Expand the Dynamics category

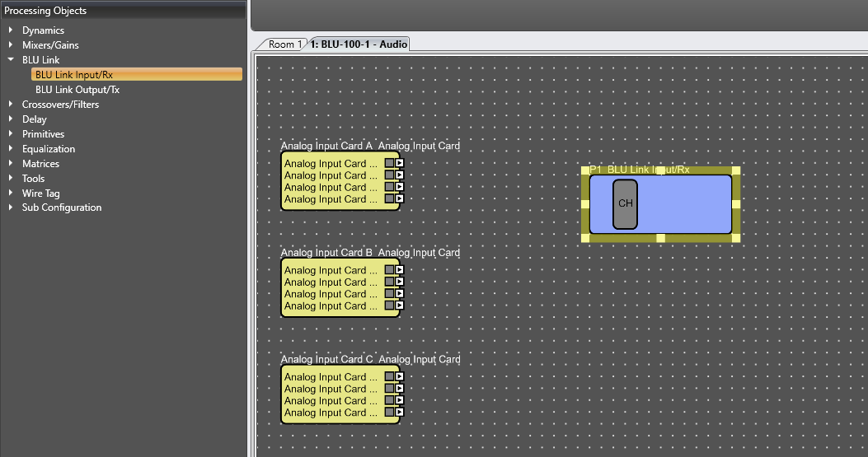tap(11, 30)
